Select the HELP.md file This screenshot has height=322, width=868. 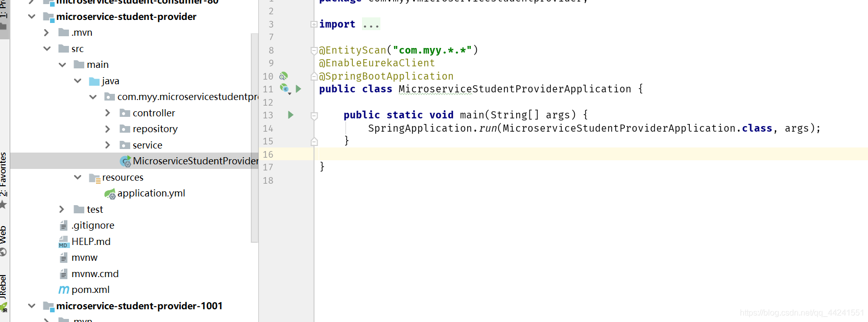[91, 241]
